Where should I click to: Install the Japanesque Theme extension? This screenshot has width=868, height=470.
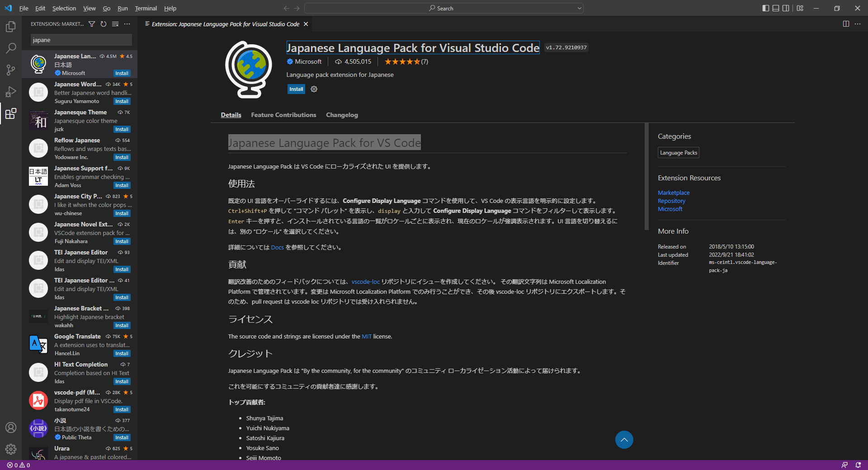pyautogui.click(x=122, y=129)
